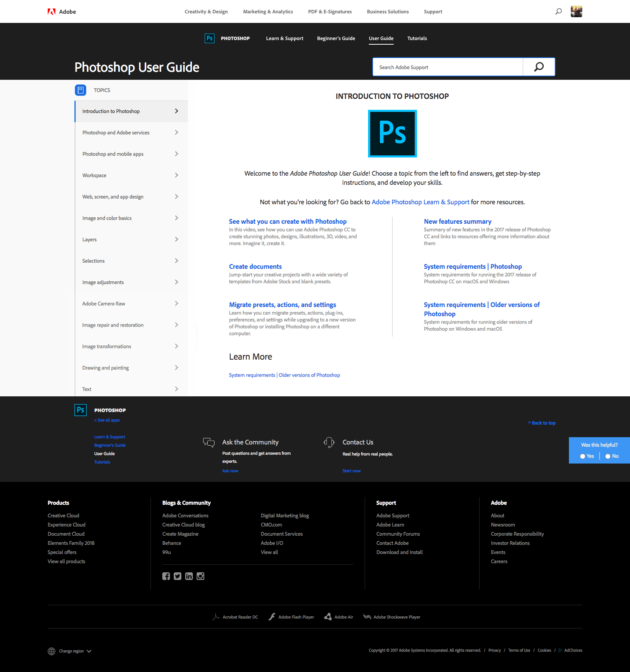This screenshot has height=672, width=630.
Task: Click the Contact Us headset icon
Action: [x=329, y=443]
